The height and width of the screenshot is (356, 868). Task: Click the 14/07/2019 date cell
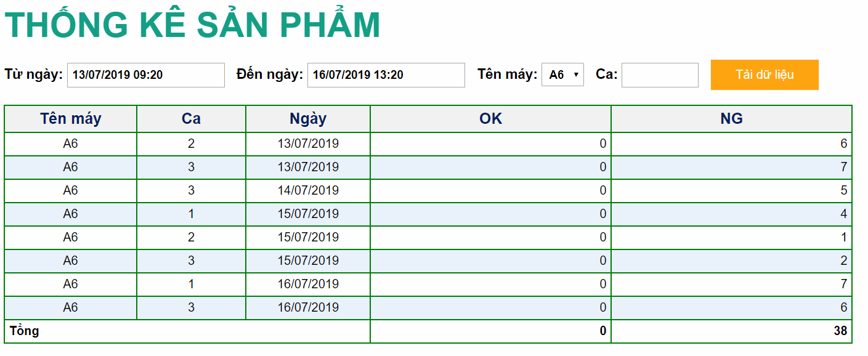(x=308, y=190)
